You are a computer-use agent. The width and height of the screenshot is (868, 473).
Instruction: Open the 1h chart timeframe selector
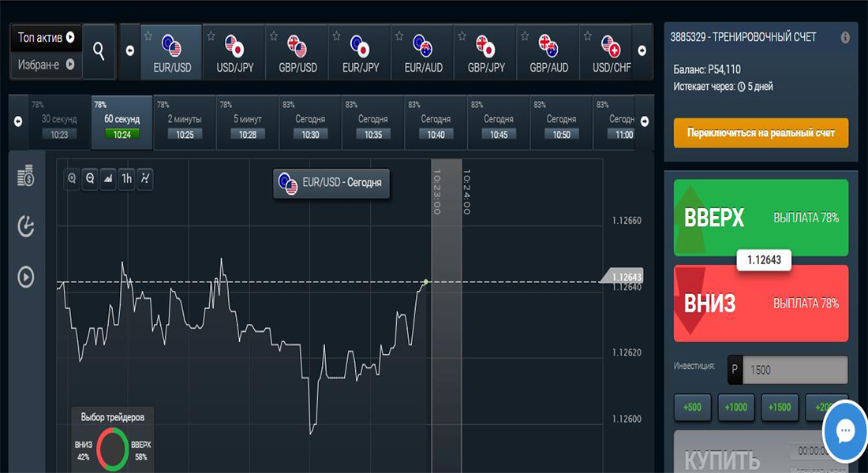(126, 179)
